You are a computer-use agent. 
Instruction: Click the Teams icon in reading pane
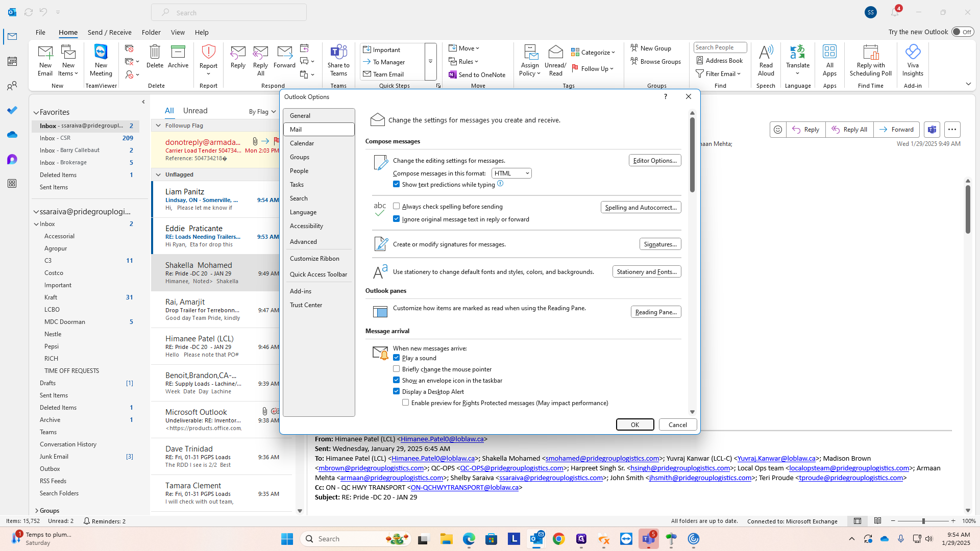(x=932, y=130)
